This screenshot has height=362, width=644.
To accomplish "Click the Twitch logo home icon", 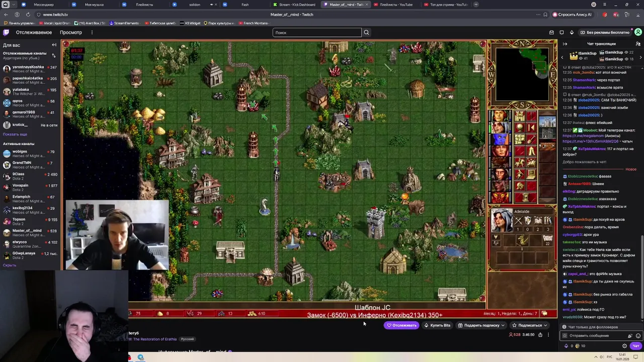I will [x=6, y=32].
